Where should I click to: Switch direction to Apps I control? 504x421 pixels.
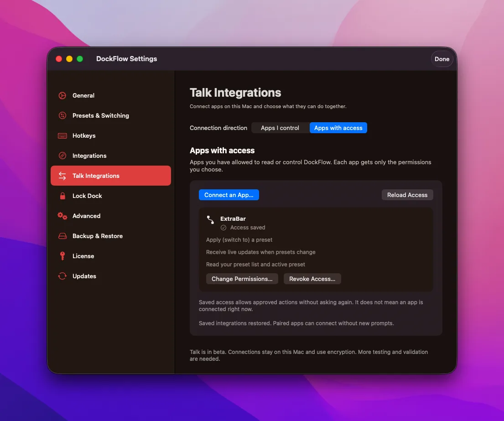tap(280, 128)
